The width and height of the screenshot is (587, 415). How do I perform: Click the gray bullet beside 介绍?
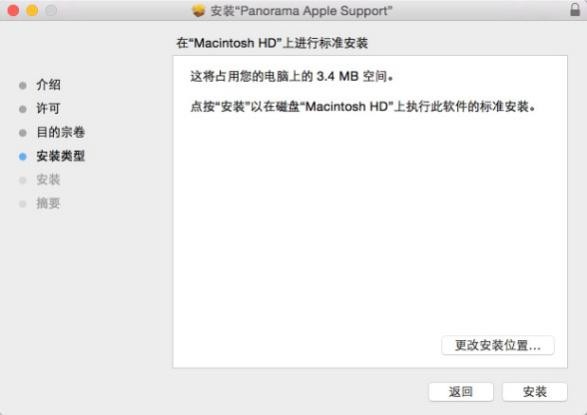(x=23, y=85)
